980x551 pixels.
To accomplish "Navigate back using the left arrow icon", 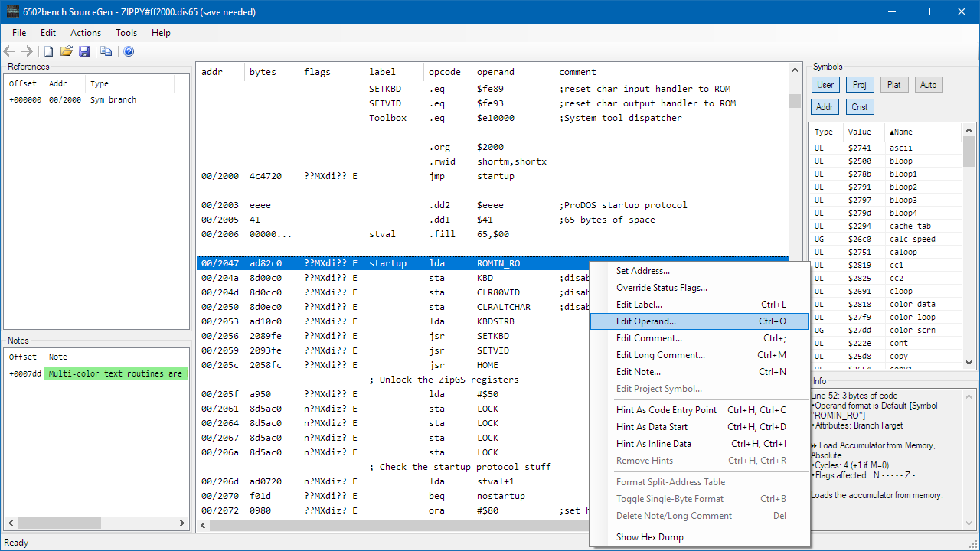I will (9, 51).
